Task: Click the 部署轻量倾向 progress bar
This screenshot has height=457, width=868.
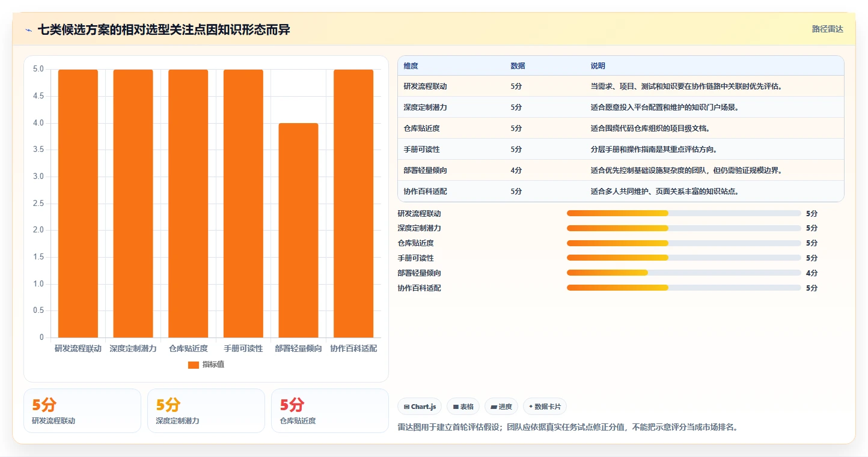Action: click(x=684, y=273)
